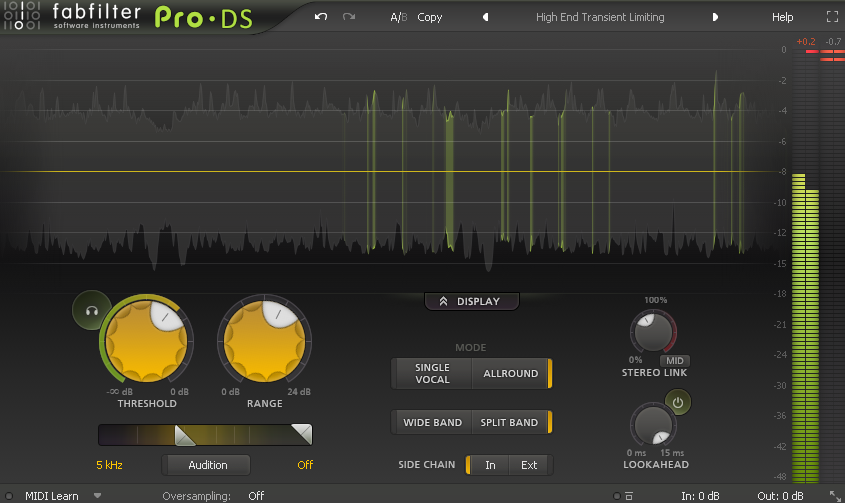Screen dimensions: 845x503
Task: Open the MIDI Learn dropdown arrow
Action: pyautogui.click(x=98, y=495)
